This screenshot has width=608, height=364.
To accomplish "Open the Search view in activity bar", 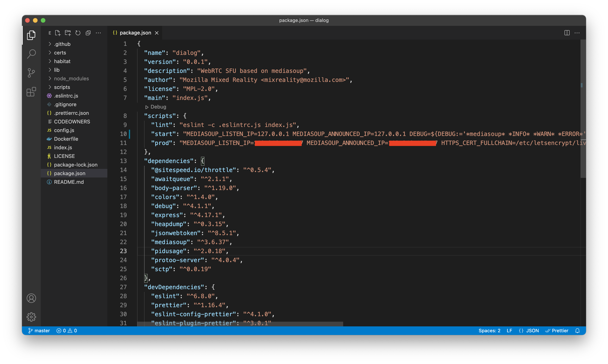I will coord(31,54).
